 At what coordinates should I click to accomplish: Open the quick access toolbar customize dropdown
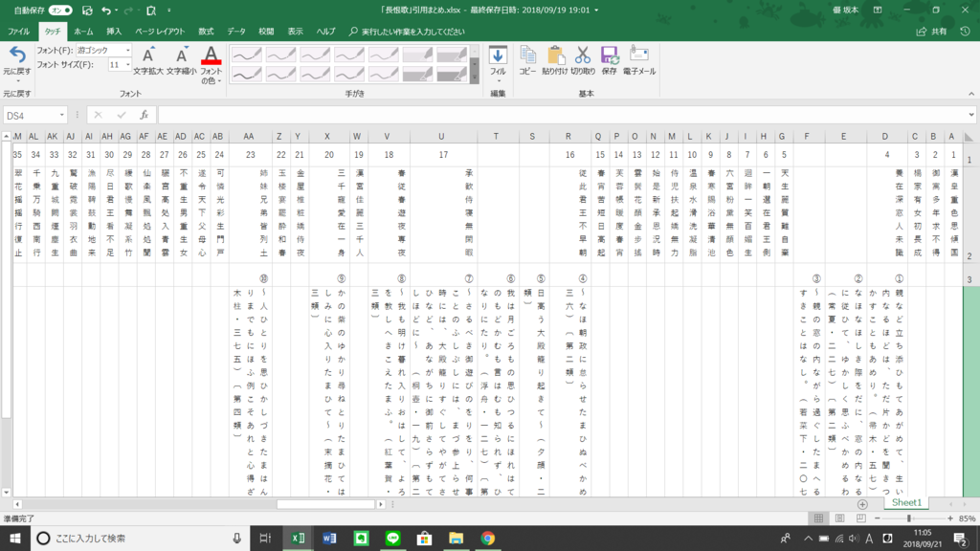pos(168,10)
